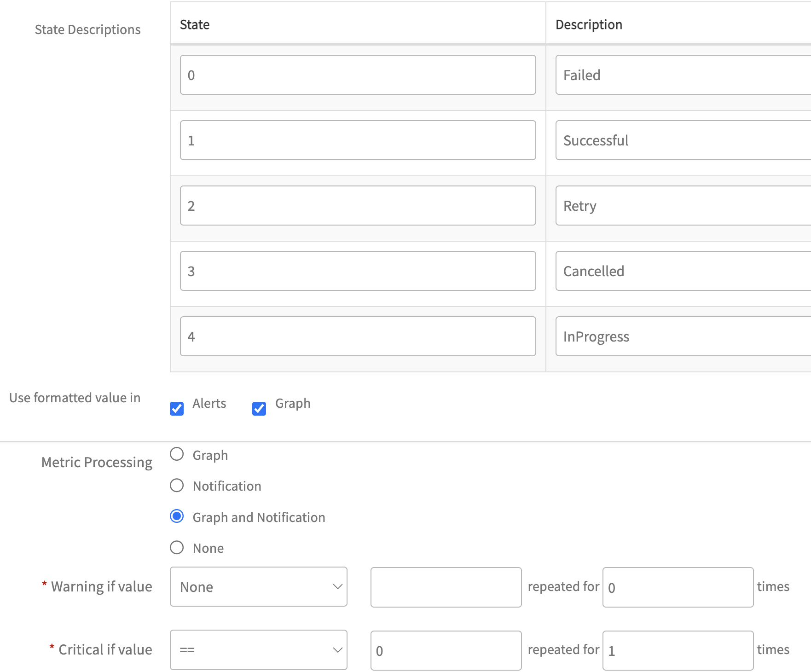This screenshot has height=672, width=811.
Task: Click the Use formatted value in label
Action: click(x=75, y=398)
